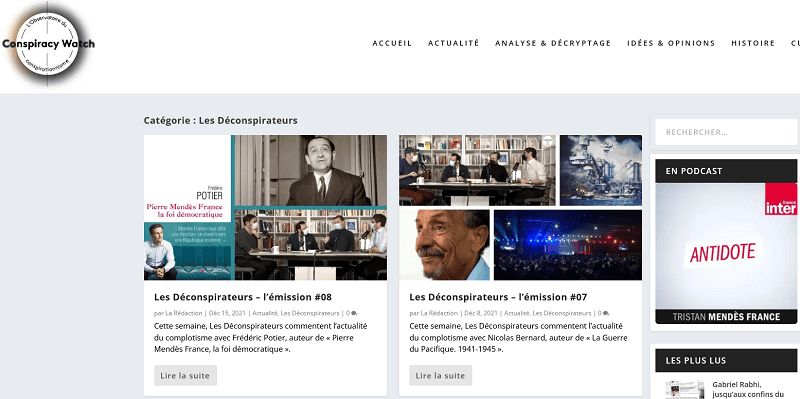
Task: Click Lire la suite for émission #07
Action: click(440, 376)
